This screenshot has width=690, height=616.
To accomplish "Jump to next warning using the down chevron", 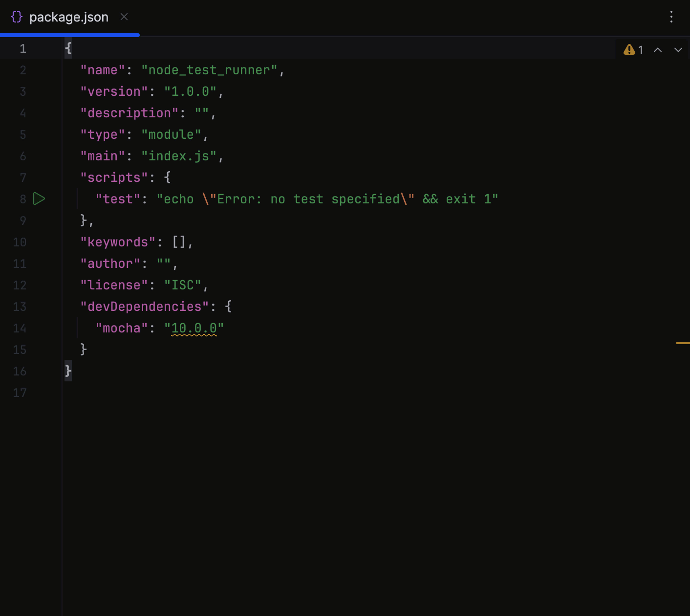I will 678,49.
